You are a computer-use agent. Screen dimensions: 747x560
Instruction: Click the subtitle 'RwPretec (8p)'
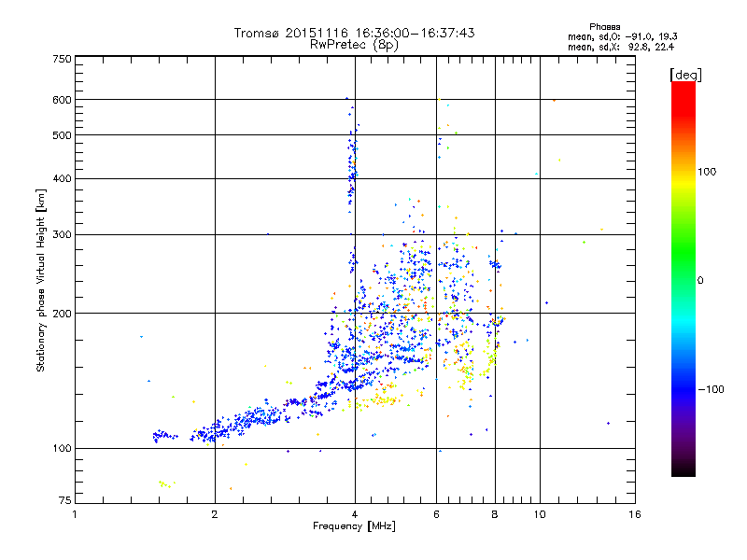pyautogui.click(x=354, y=45)
